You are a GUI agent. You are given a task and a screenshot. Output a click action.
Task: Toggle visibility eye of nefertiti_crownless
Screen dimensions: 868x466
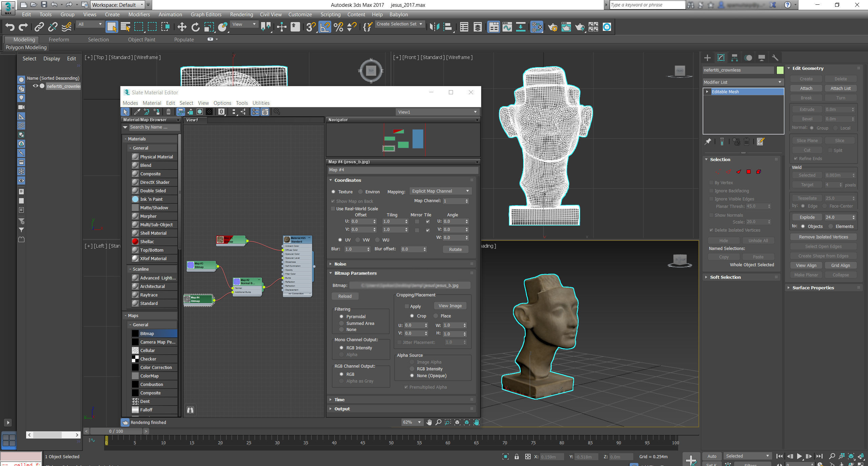[x=35, y=86]
